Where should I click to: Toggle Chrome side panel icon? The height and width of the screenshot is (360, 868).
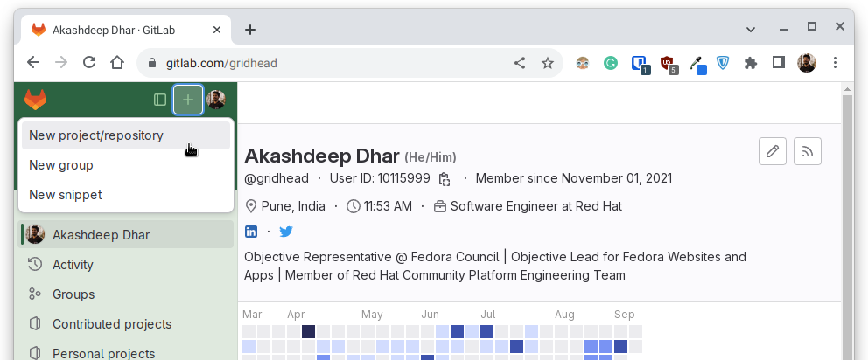[779, 63]
